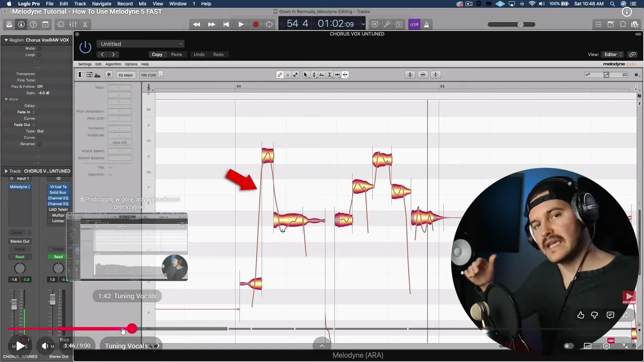The width and height of the screenshot is (644, 362).
Task: Open Melodyne Edit menu
Action: click(x=99, y=64)
